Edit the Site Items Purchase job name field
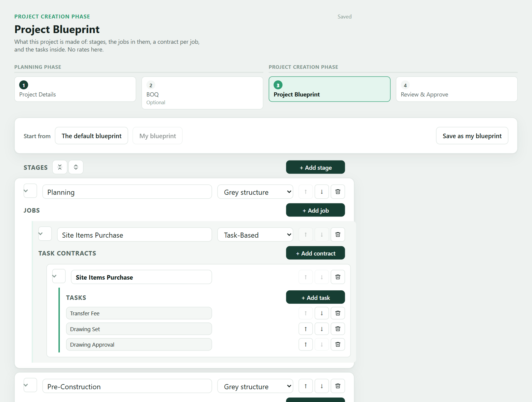 [134, 235]
